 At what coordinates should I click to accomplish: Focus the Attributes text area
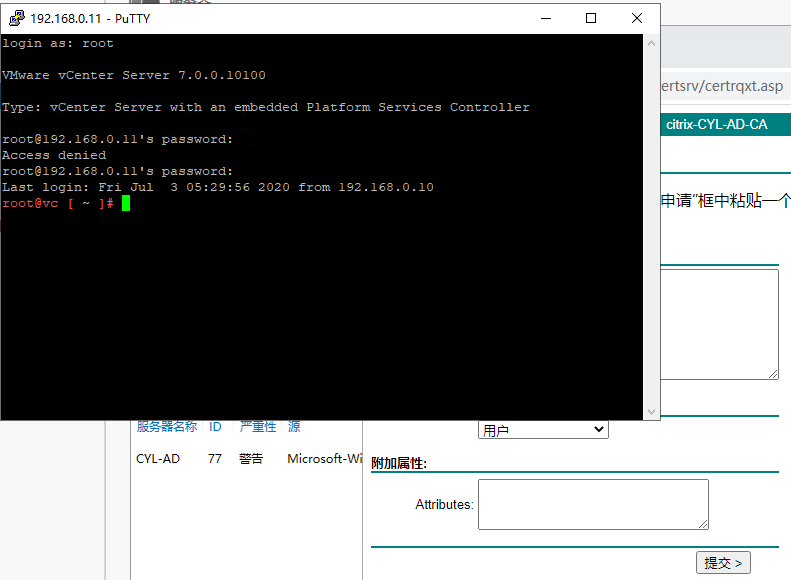pos(593,504)
